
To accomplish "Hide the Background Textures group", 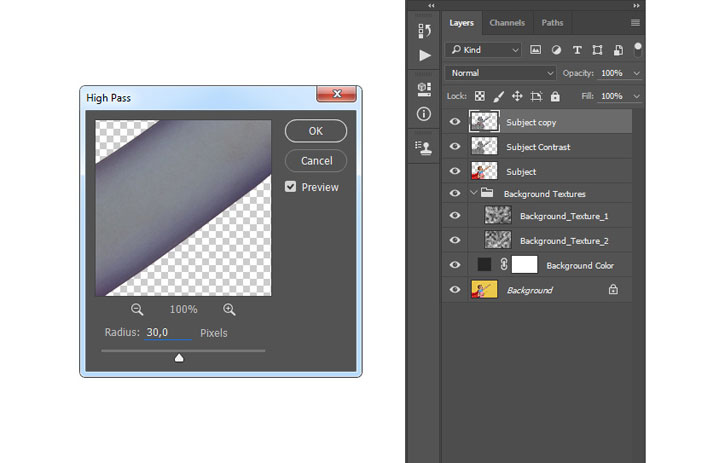I will [x=455, y=193].
